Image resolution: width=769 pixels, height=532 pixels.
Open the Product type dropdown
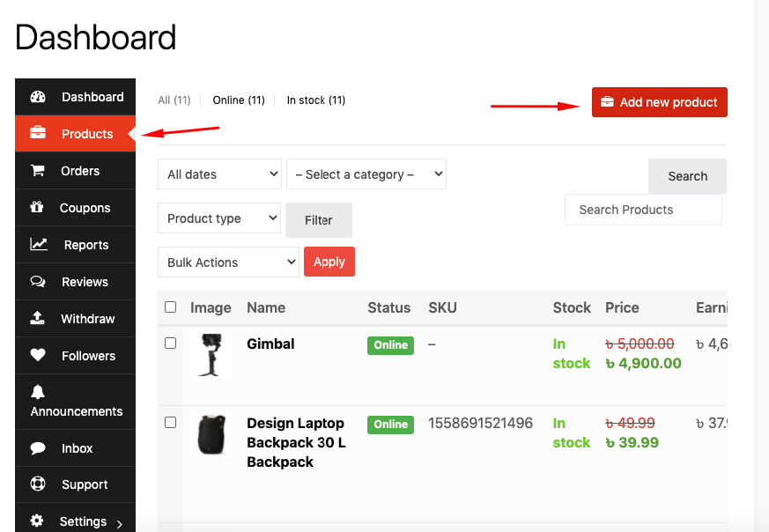coord(219,218)
